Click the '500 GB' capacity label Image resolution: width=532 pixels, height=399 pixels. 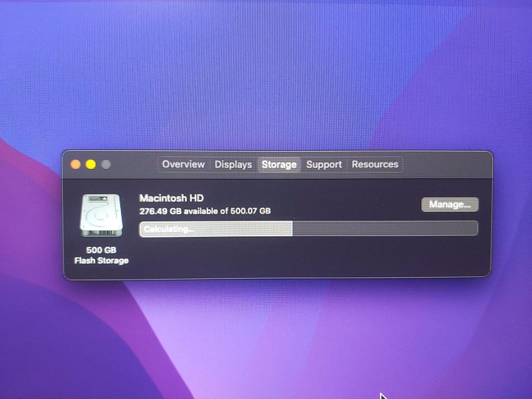click(101, 250)
